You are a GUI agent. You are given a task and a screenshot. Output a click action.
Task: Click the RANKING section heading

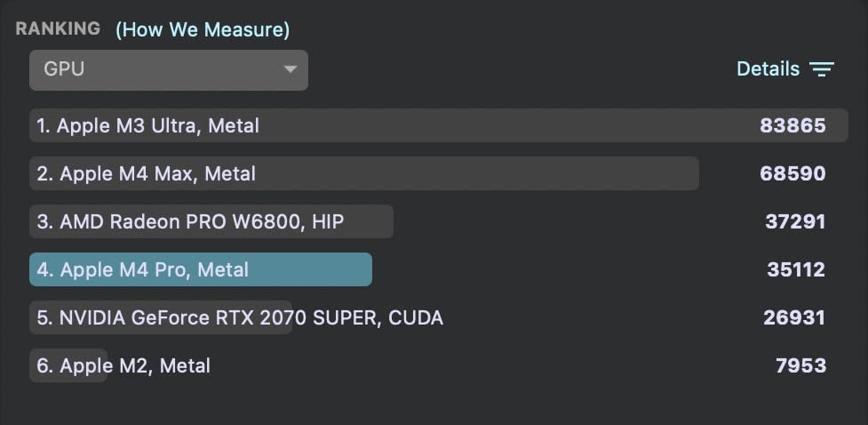(x=58, y=28)
